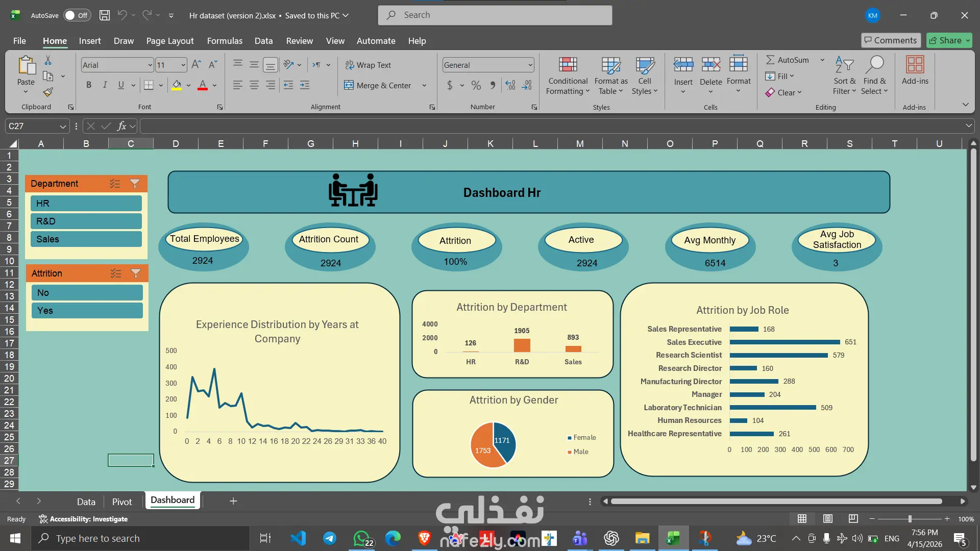
Task: Click the Format Painter brush icon
Action: coord(48,92)
